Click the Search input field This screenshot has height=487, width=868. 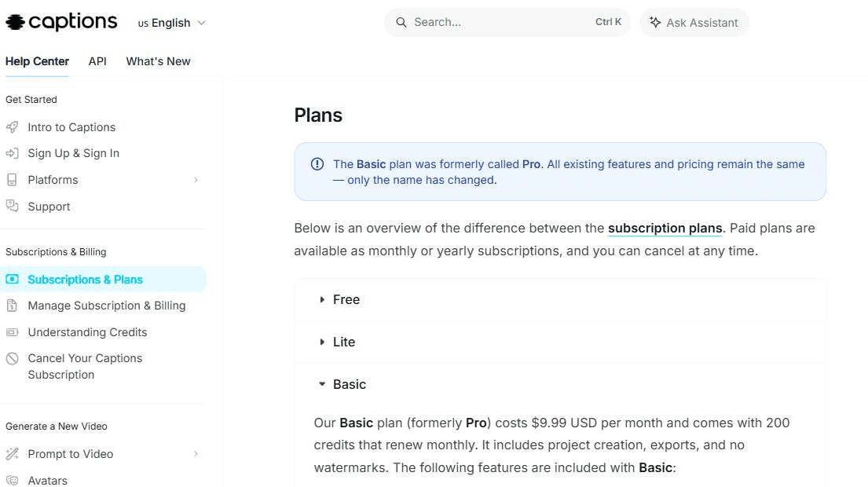click(507, 22)
